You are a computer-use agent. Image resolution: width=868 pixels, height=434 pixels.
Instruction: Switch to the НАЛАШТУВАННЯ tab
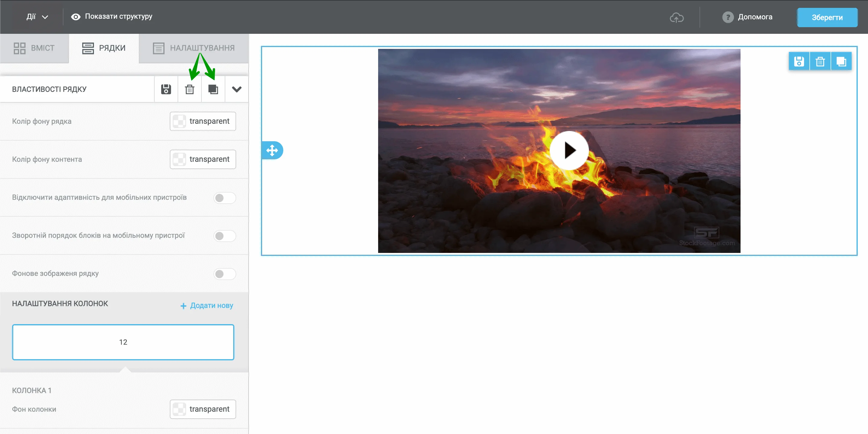[194, 48]
